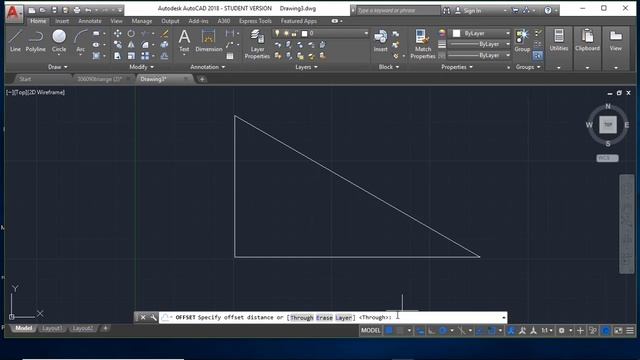Screen dimensions: 640x360
Task: Open the AutoCAD application menu
Action: [13, 13]
